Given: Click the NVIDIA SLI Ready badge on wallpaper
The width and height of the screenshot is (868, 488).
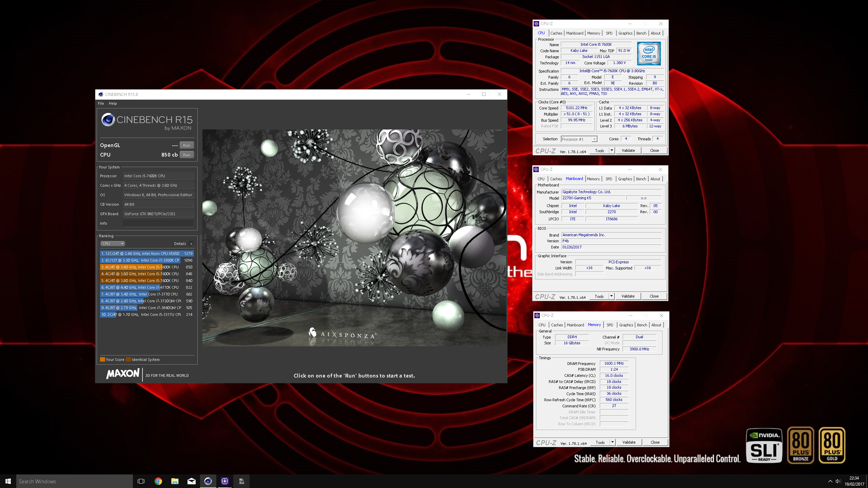Looking at the screenshot, I should pos(764,445).
